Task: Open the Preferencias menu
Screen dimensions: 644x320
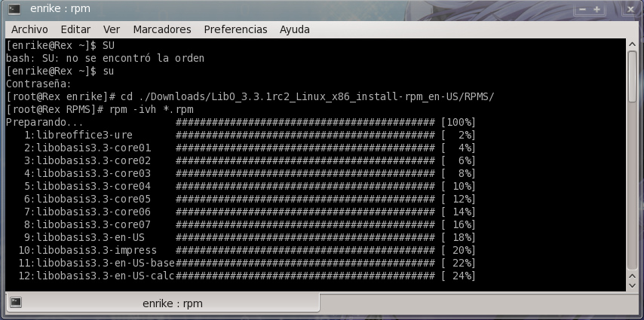Action: [235, 29]
